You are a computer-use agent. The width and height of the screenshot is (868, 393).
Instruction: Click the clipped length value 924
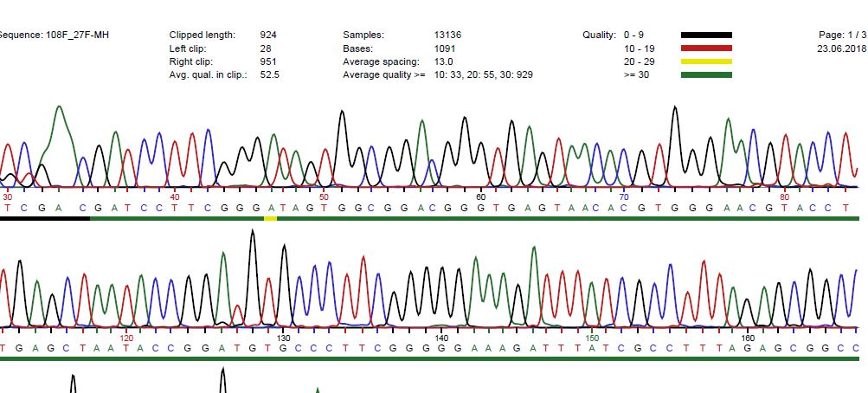[268, 35]
